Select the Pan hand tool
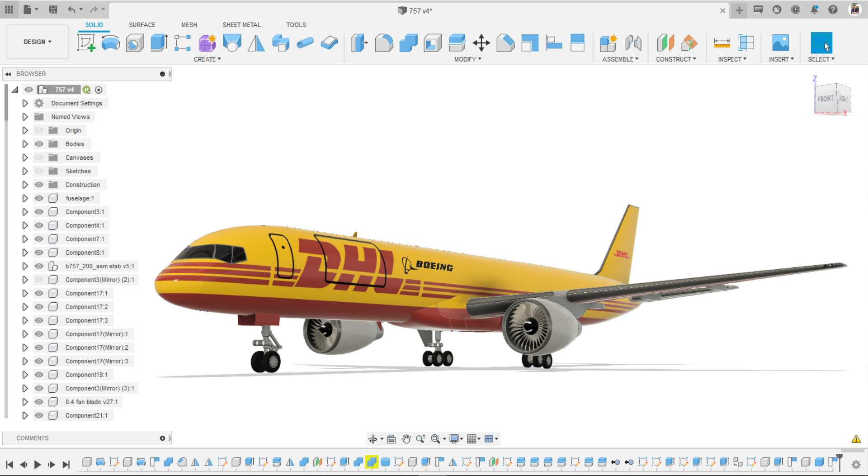 406,438
